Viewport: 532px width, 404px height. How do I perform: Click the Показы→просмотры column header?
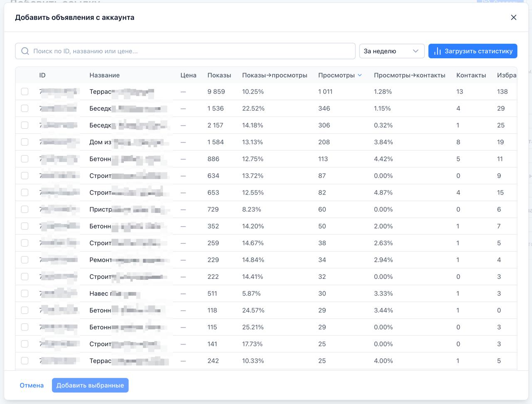pyautogui.click(x=274, y=75)
